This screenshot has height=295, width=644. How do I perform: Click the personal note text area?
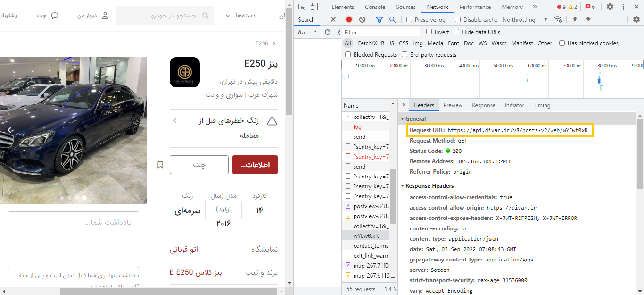[73, 240]
